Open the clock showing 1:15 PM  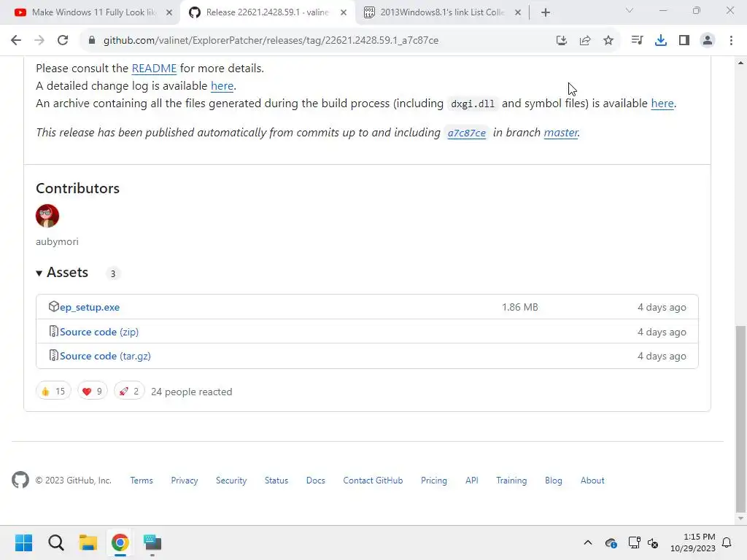click(693, 542)
